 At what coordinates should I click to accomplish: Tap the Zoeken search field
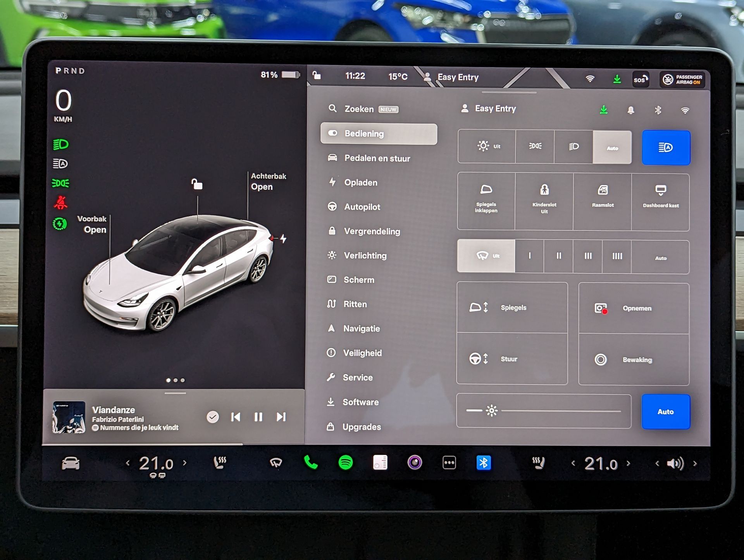(363, 109)
